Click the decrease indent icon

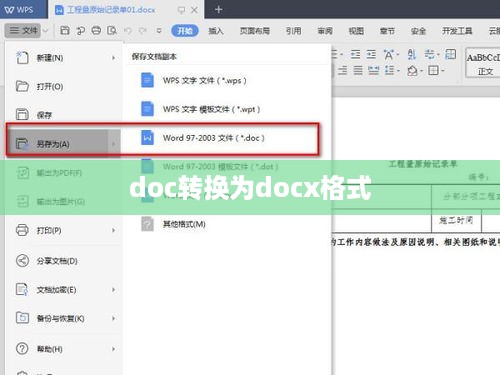(x=355, y=54)
